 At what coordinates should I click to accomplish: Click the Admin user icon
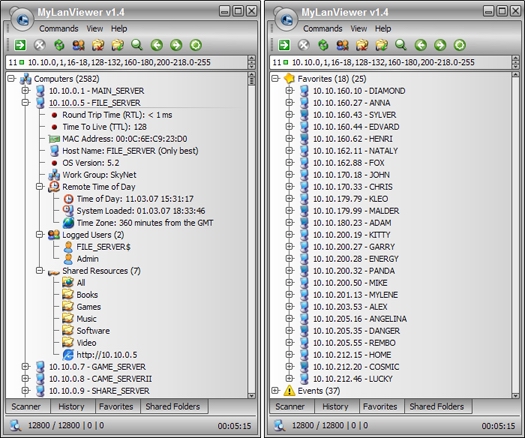tap(68, 259)
